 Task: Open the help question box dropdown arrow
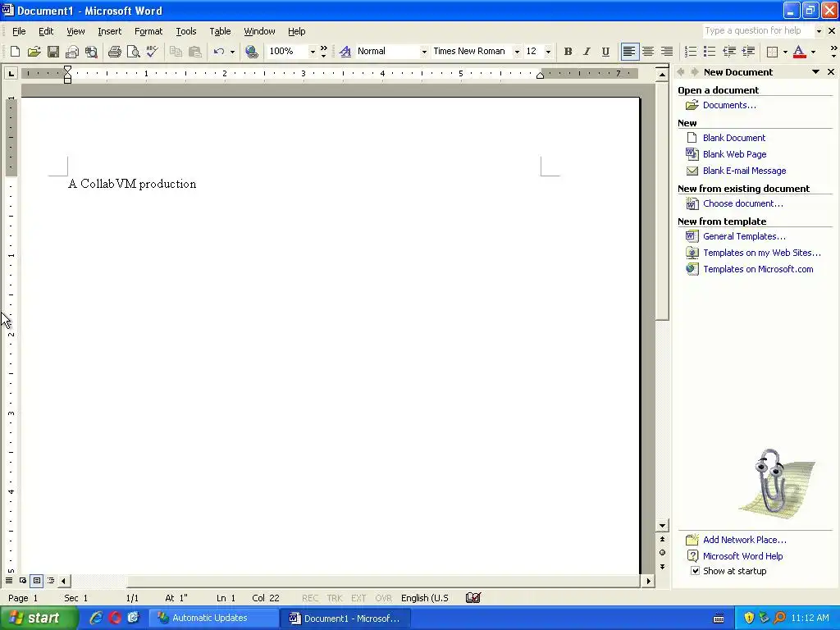[x=818, y=31]
